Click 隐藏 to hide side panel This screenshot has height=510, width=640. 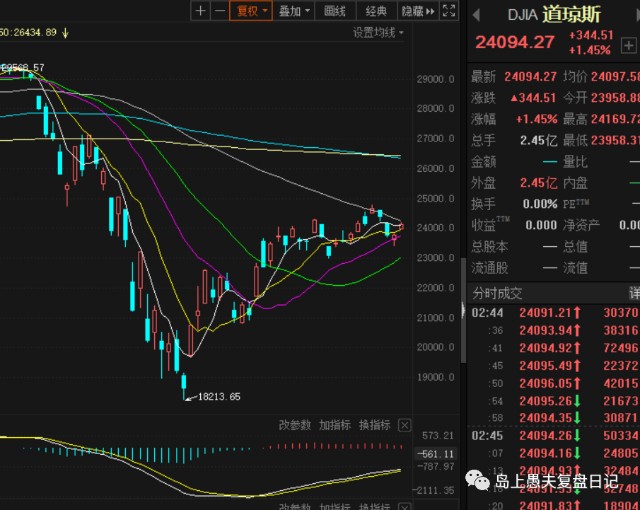click(418, 11)
